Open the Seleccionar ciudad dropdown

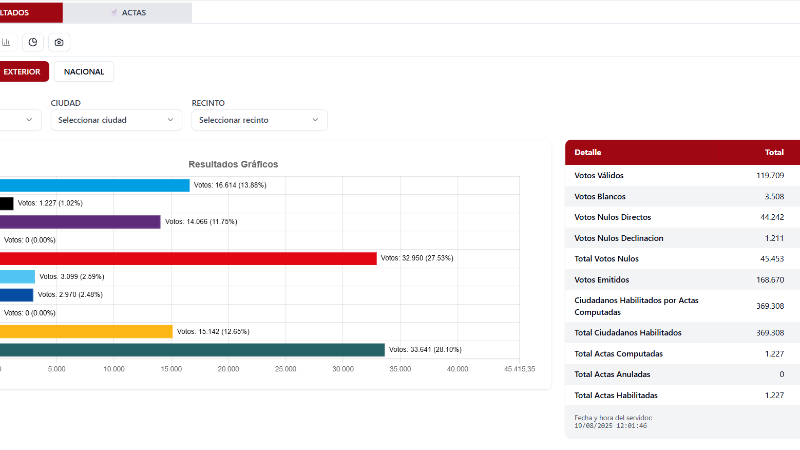(x=116, y=120)
